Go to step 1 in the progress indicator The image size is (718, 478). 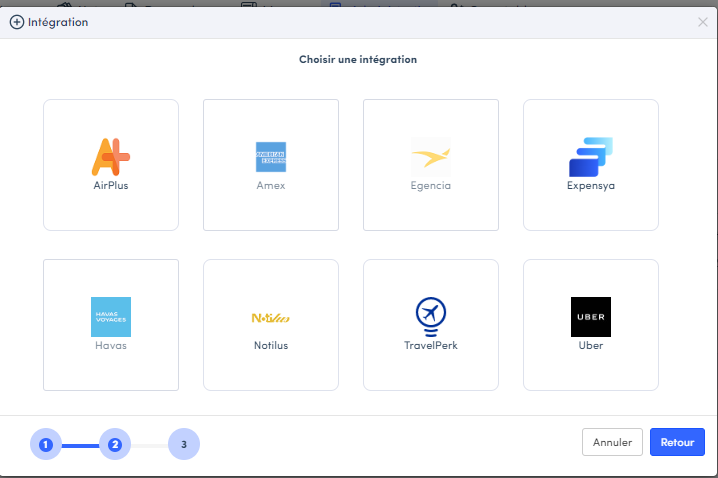click(x=46, y=444)
